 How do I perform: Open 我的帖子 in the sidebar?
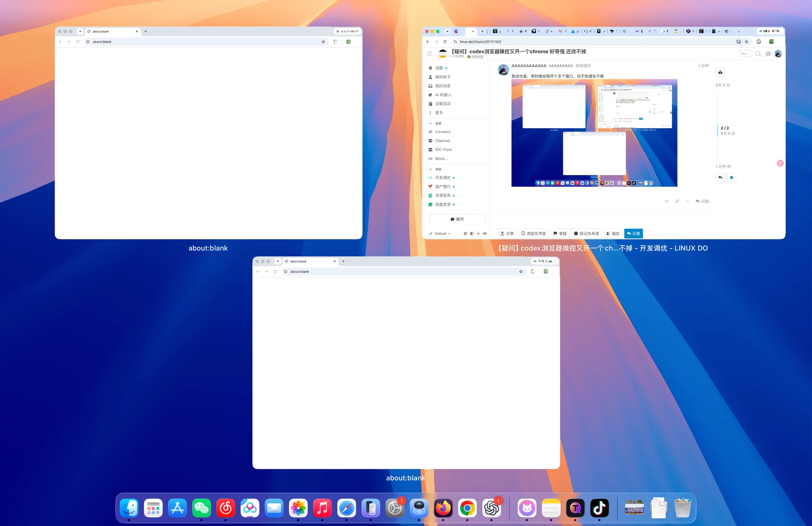click(x=443, y=77)
